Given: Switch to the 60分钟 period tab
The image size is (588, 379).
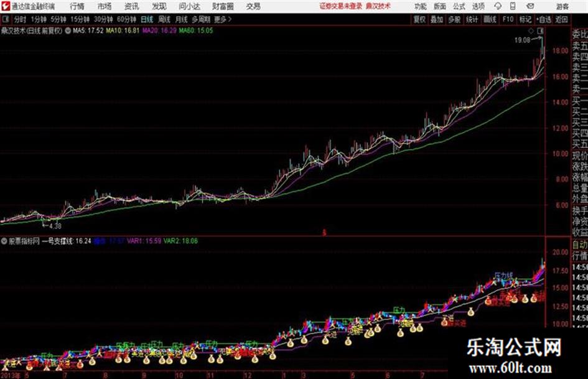Looking at the screenshot, I should pos(127,19).
